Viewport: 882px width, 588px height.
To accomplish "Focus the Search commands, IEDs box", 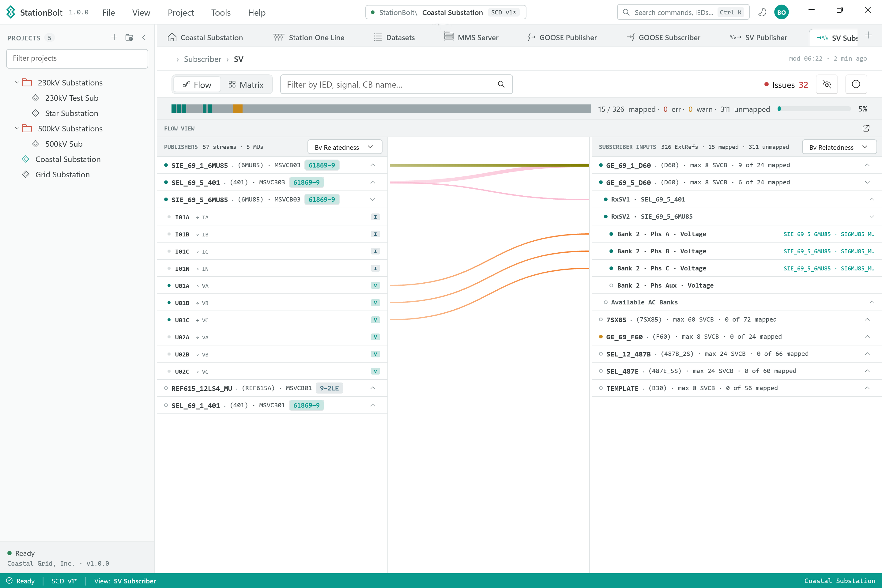I will [x=683, y=12].
